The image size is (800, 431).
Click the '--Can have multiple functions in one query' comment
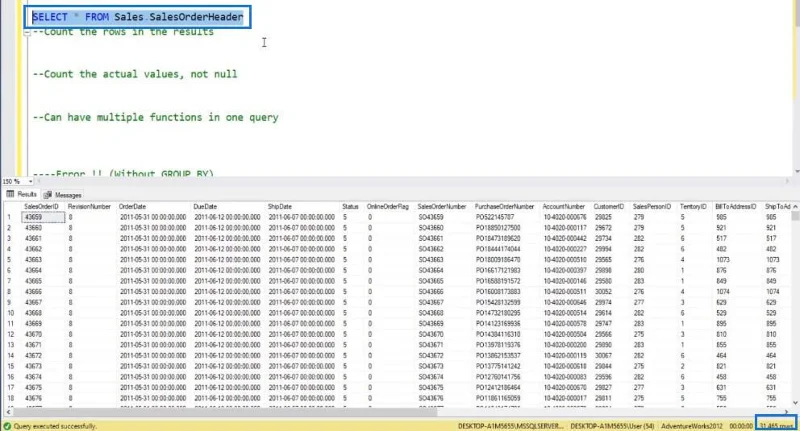[x=156, y=117]
